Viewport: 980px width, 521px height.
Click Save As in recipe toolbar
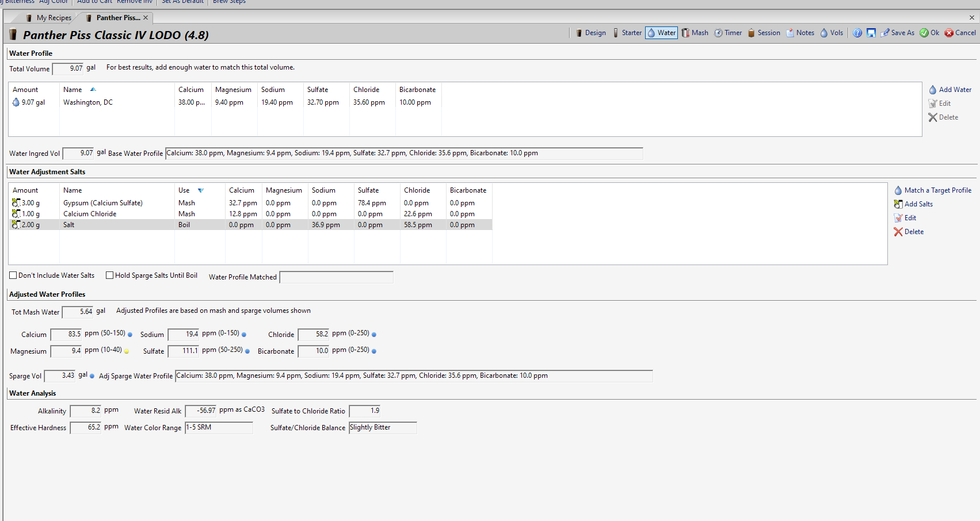897,33
